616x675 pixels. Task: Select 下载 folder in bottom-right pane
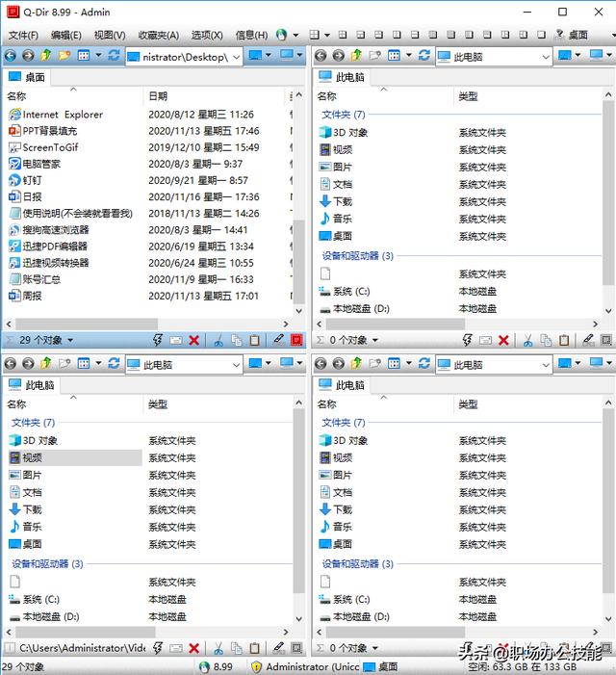[336, 509]
